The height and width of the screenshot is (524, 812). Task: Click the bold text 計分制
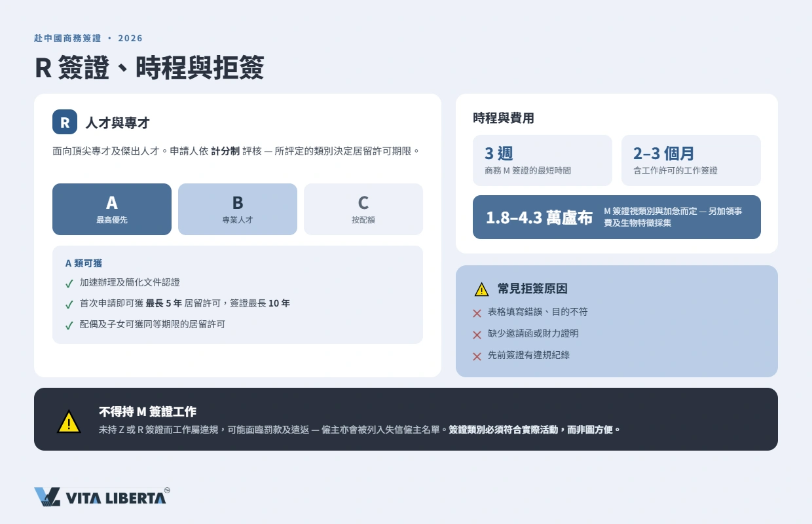(225, 151)
